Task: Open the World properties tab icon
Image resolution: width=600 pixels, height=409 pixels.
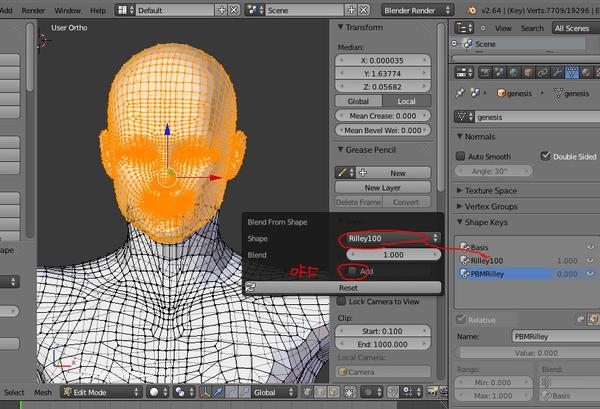Action: (514, 72)
